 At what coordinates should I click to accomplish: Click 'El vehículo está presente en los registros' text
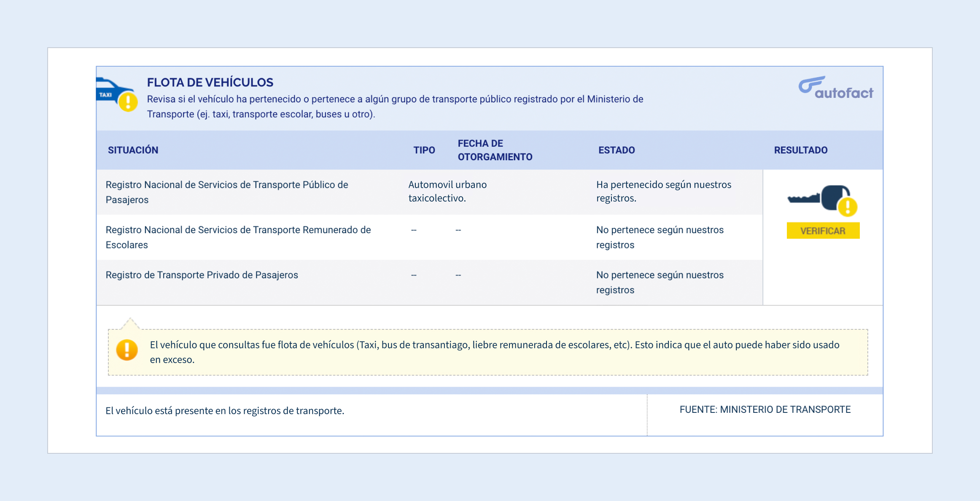[x=225, y=409]
